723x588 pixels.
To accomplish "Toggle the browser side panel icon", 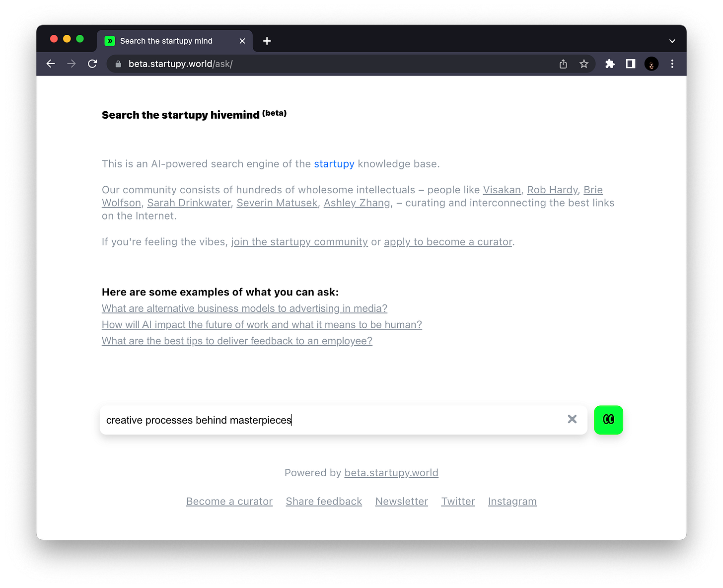I will coord(631,64).
